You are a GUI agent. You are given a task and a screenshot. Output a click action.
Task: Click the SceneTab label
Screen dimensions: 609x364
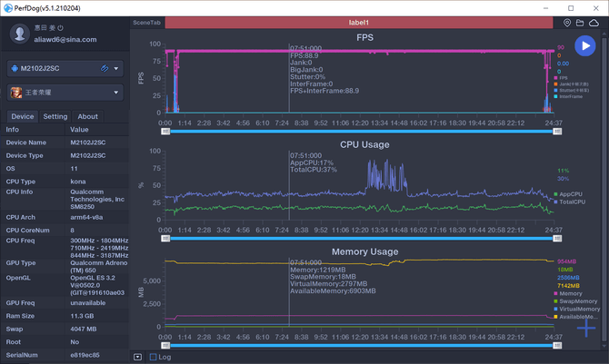146,23
